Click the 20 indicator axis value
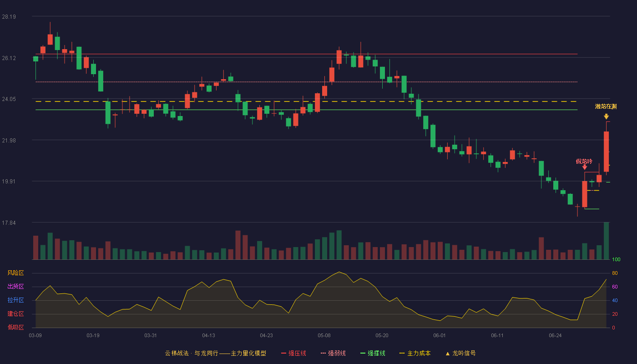Viewport: 637px width, 364px height. click(614, 314)
